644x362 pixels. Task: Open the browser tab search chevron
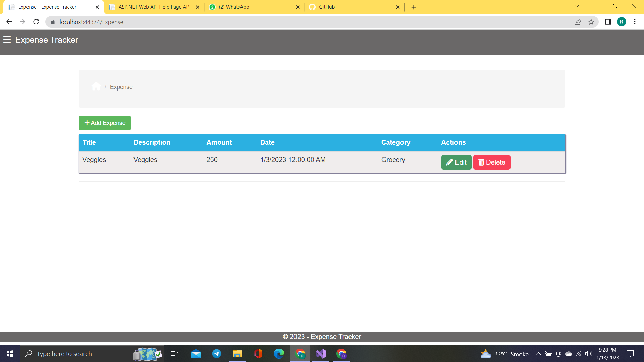click(x=577, y=6)
